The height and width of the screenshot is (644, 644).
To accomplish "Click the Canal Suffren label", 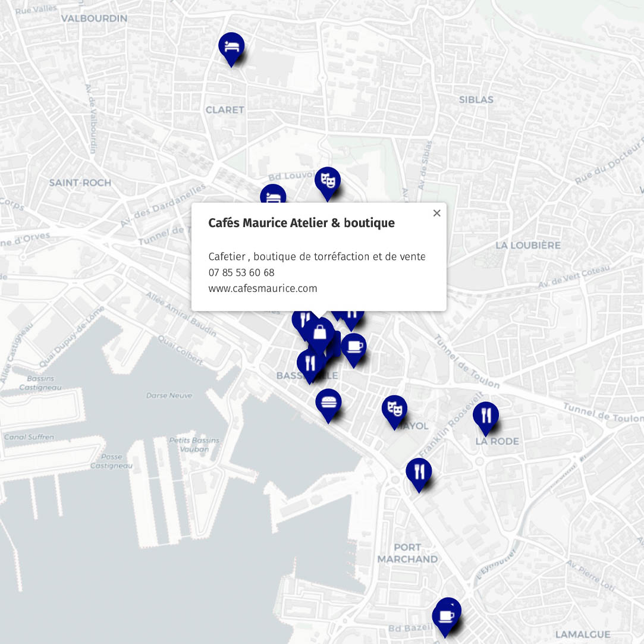I will [x=29, y=437].
